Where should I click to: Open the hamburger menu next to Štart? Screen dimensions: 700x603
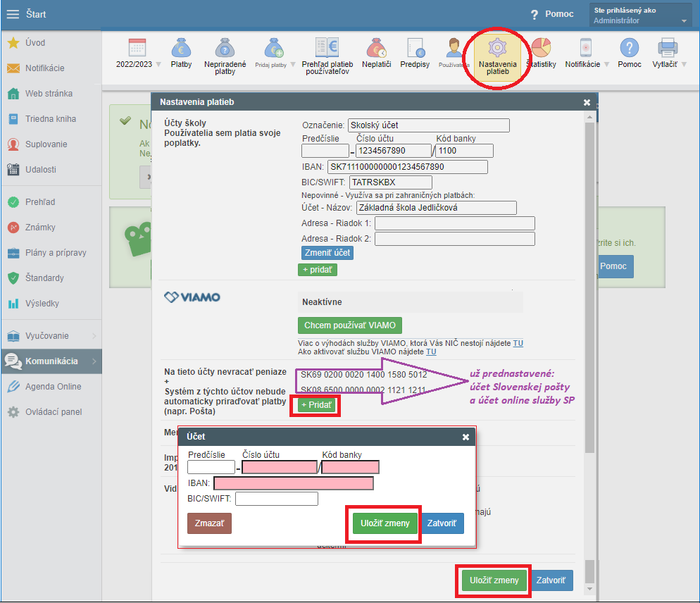click(x=13, y=14)
